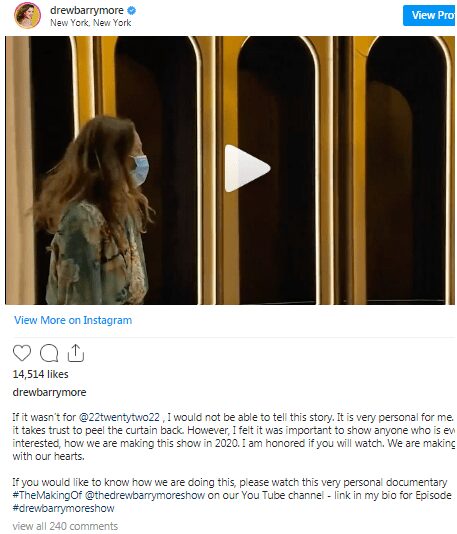Screen dimensions: 457x534
Task: Click the blue verified badge
Action: click(x=131, y=11)
